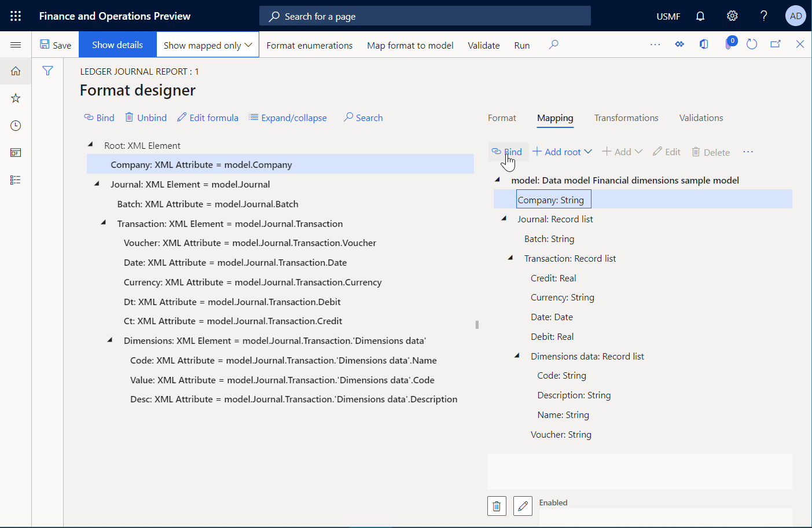The height and width of the screenshot is (528, 812).
Task: Collapse model data model node
Action: click(497, 179)
